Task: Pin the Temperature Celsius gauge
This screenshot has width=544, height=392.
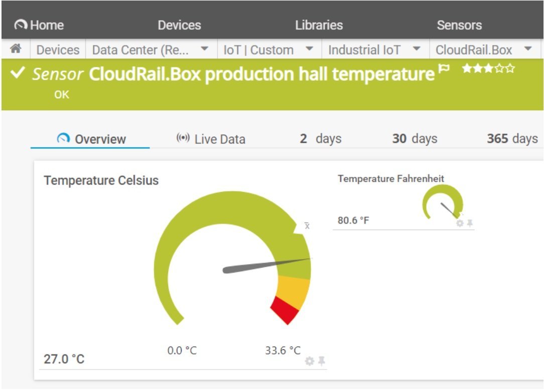Action: (x=321, y=361)
